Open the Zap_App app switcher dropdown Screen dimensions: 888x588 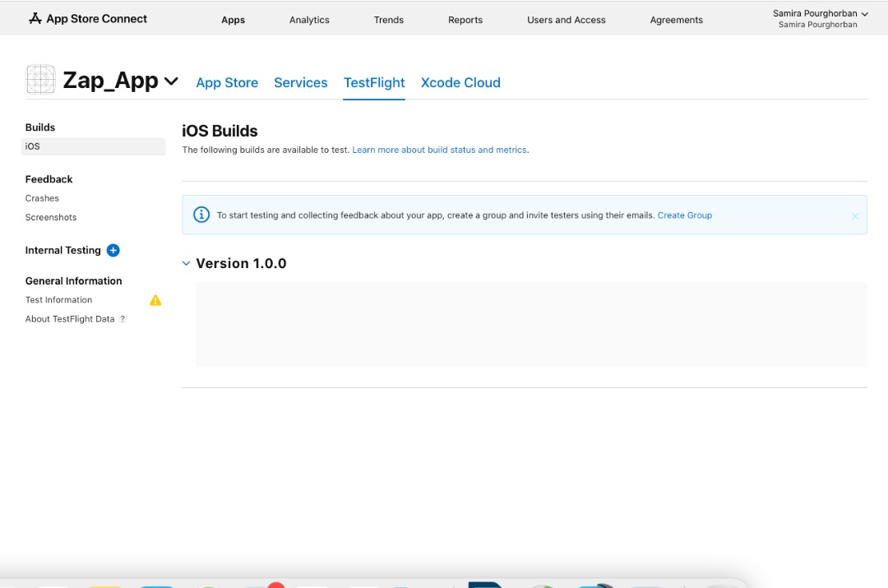tap(171, 81)
